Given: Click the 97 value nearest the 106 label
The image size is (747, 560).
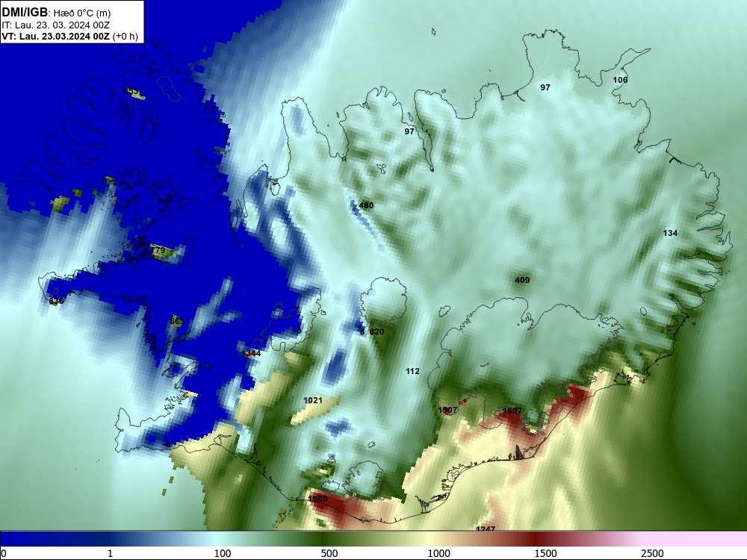Looking at the screenshot, I should (x=545, y=87).
